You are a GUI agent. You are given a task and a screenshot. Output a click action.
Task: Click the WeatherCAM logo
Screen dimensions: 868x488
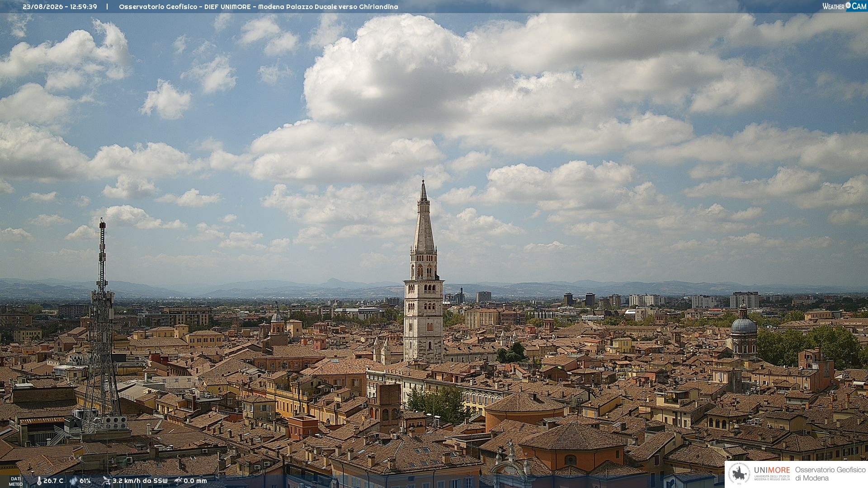click(844, 6)
